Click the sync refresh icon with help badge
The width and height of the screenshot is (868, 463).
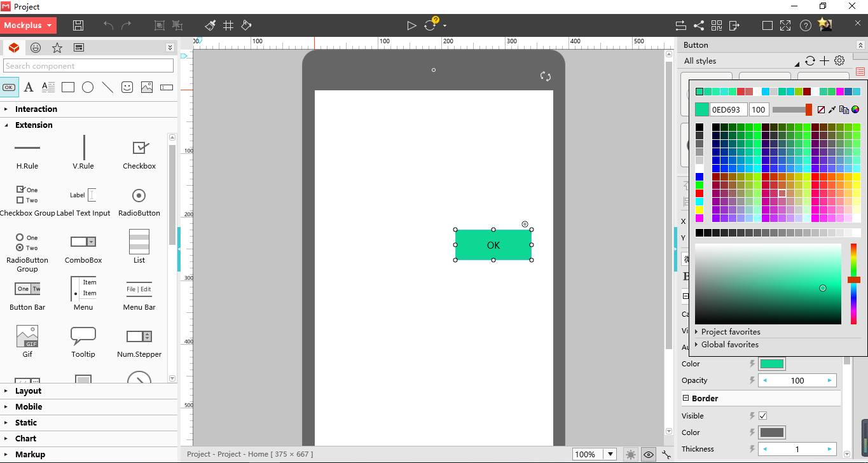click(431, 25)
